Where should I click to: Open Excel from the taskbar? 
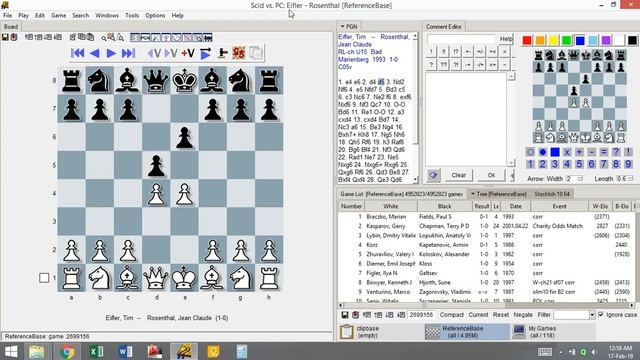click(96, 351)
